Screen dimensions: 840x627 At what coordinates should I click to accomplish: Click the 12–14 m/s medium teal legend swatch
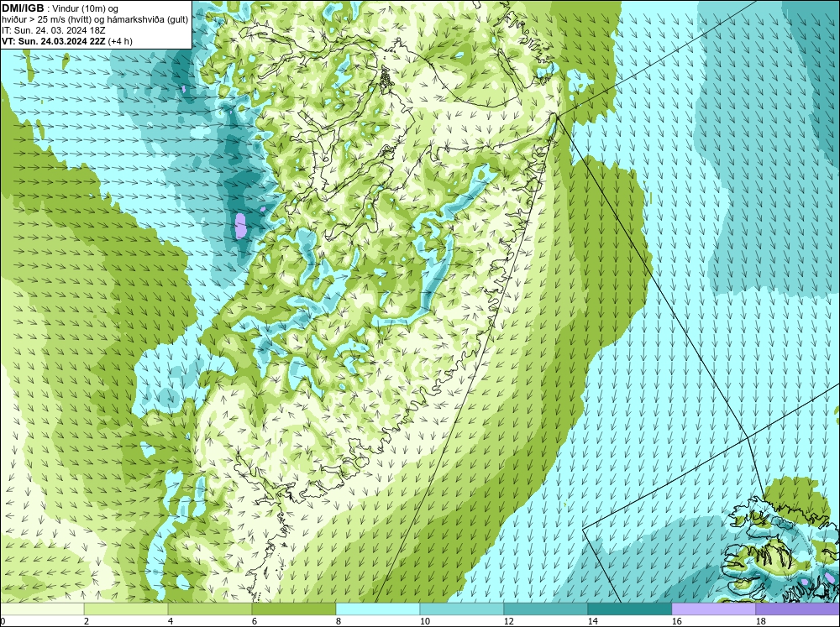click(x=545, y=609)
